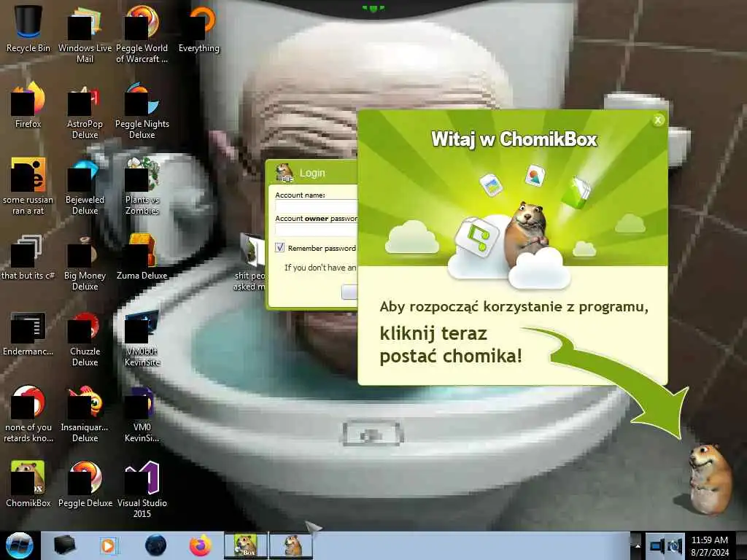Open the camera icon in system tray
747x560 pixels.
pyautogui.click(x=675, y=545)
